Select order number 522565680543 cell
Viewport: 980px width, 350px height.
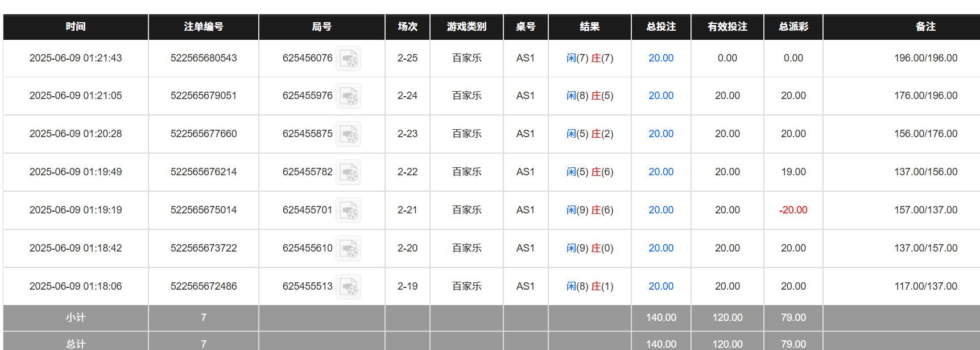click(x=204, y=58)
